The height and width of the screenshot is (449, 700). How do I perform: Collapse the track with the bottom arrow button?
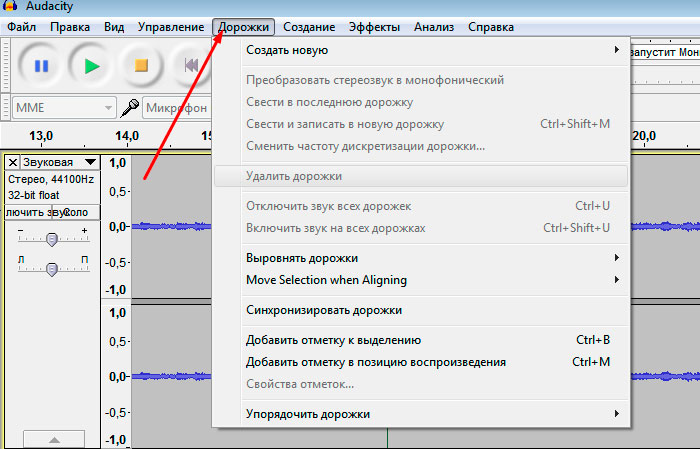[54, 440]
